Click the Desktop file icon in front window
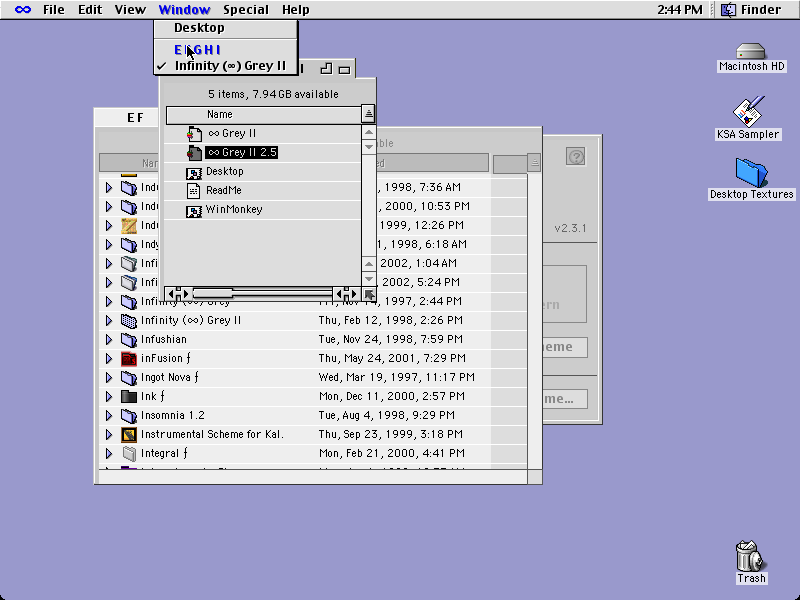The width and height of the screenshot is (800, 600). pos(194,173)
